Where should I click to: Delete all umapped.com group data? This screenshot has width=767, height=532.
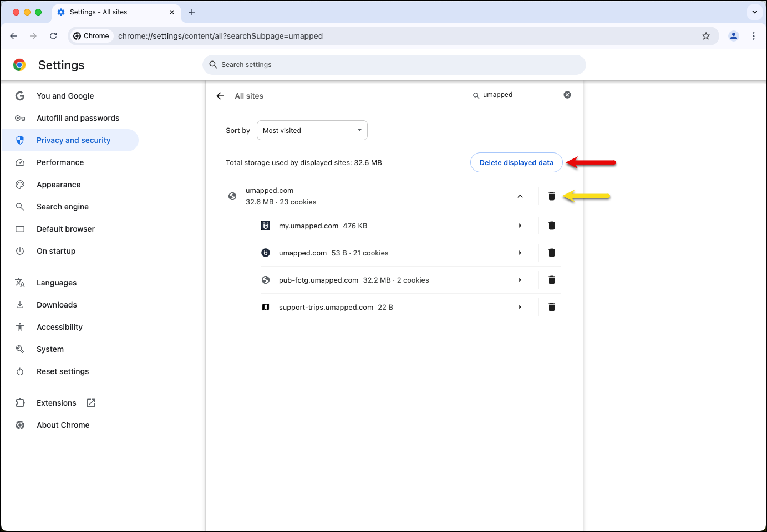coord(552,196)
